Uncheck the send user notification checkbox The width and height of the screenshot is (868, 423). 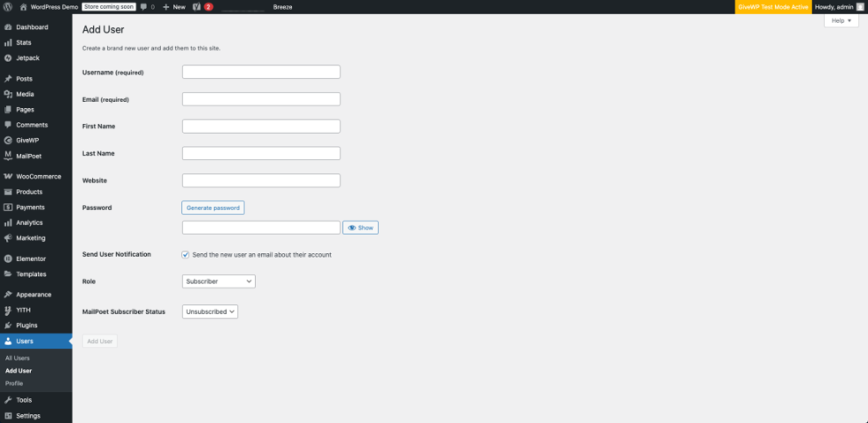(x=186, y=255)
